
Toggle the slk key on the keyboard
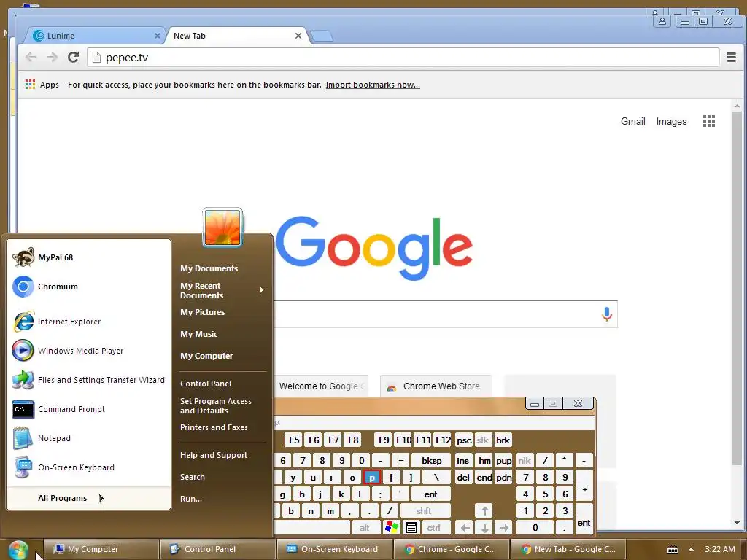(483, 440)
